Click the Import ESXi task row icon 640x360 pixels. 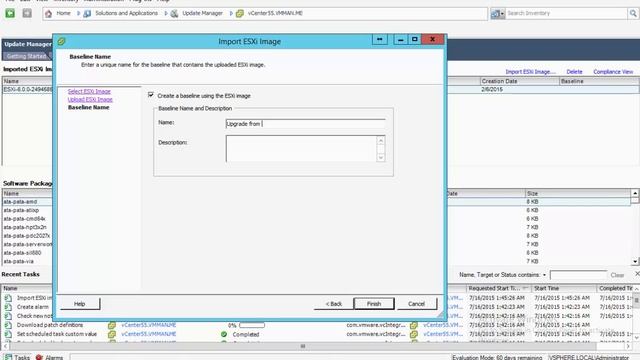tap(8, 298)
